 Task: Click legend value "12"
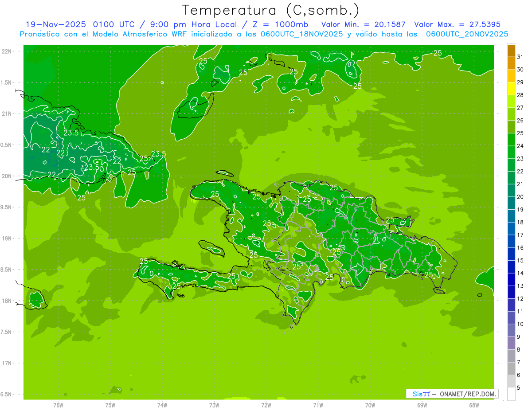point(520,299)
